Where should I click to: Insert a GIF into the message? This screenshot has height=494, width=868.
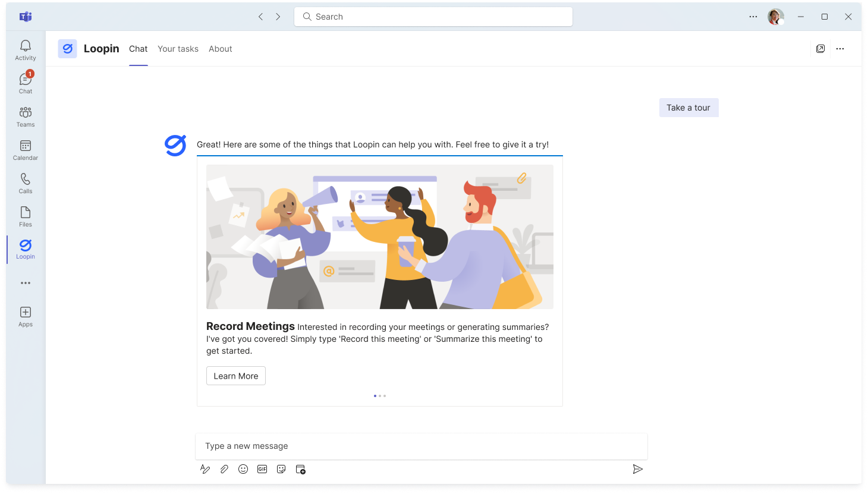(x=262, y=469)
